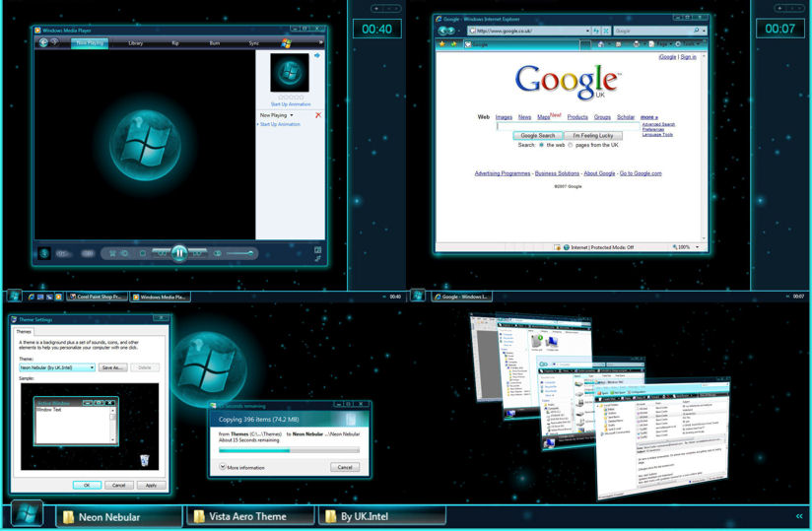Go back in Internet Explorer

442,32
